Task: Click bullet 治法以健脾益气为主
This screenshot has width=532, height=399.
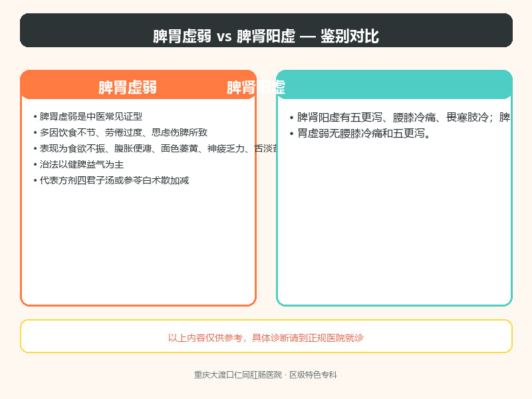Action: (x=78, y=164)
